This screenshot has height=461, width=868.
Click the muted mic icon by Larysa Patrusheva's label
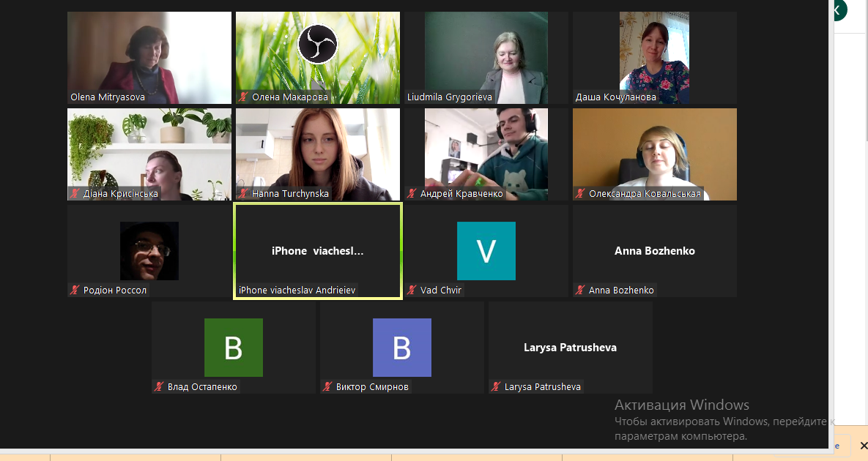[x=495, y=387]
